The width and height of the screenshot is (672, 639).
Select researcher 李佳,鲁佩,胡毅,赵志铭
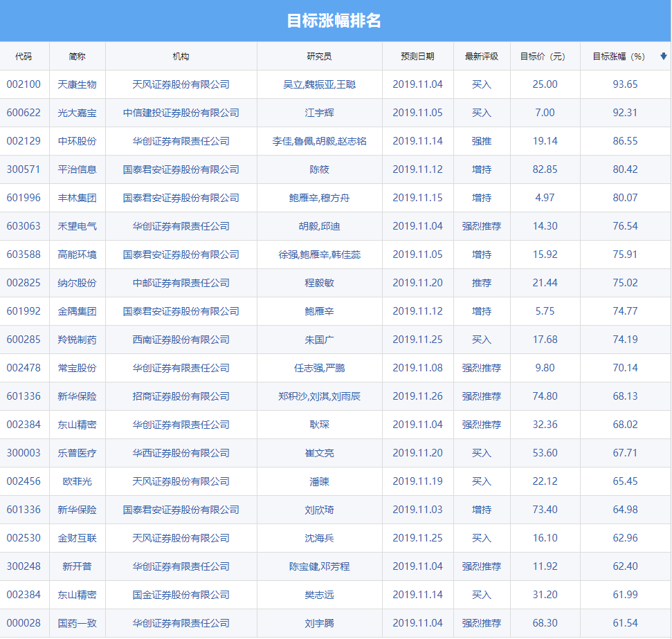pyautogui.click(x=319, y=141)
